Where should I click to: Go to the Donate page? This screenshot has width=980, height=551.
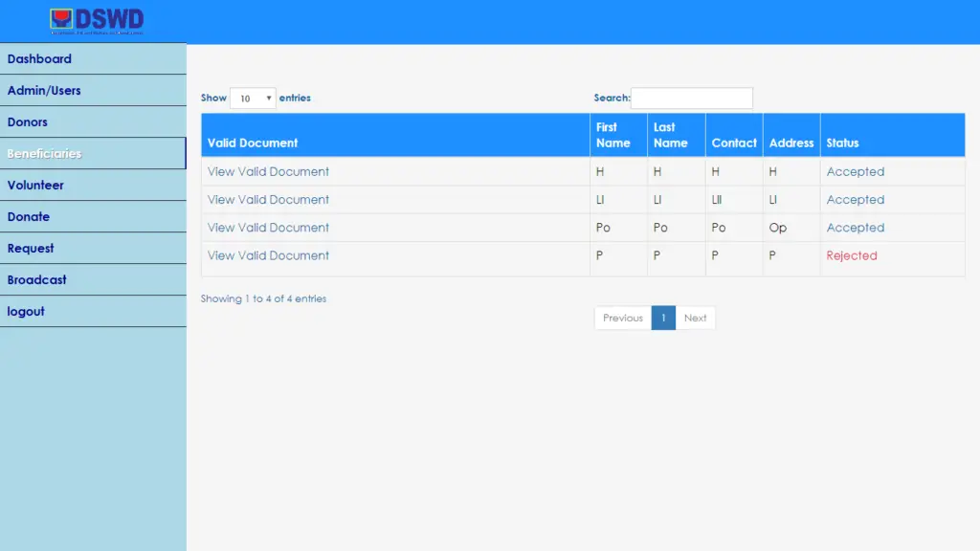29,216
